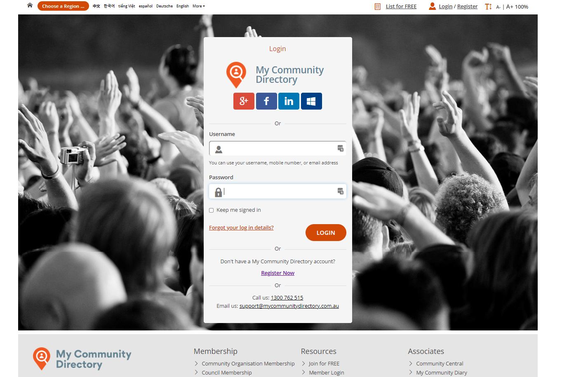
Task: Open List for FREE link
Action: tap(401, 7)
